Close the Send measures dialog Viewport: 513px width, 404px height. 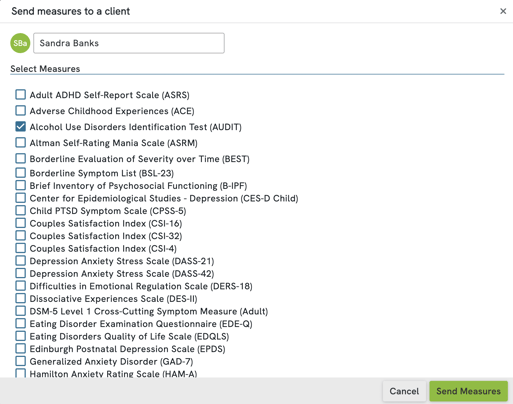coord(503,11)
